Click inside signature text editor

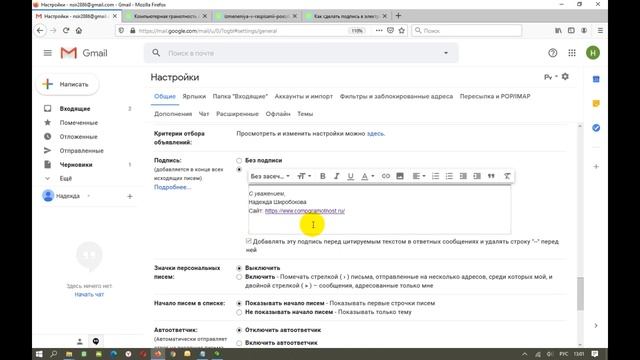(380, 209)
